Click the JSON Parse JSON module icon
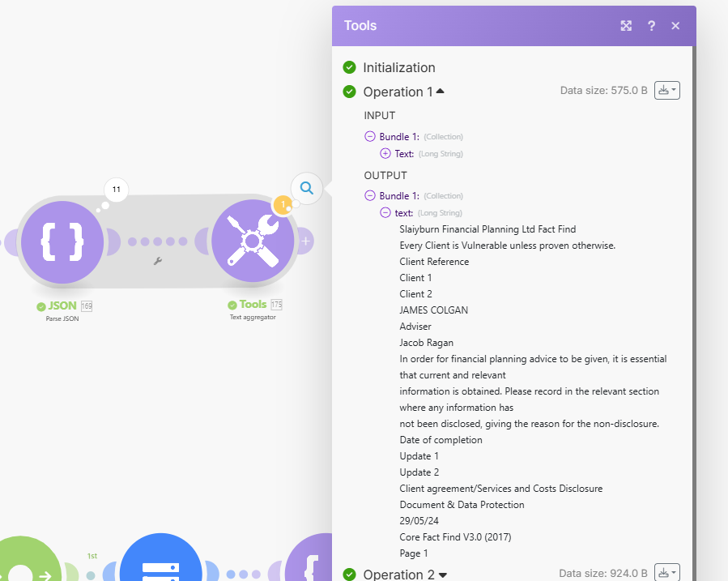Viewport: 728px width, 581px height. [62, 242]
